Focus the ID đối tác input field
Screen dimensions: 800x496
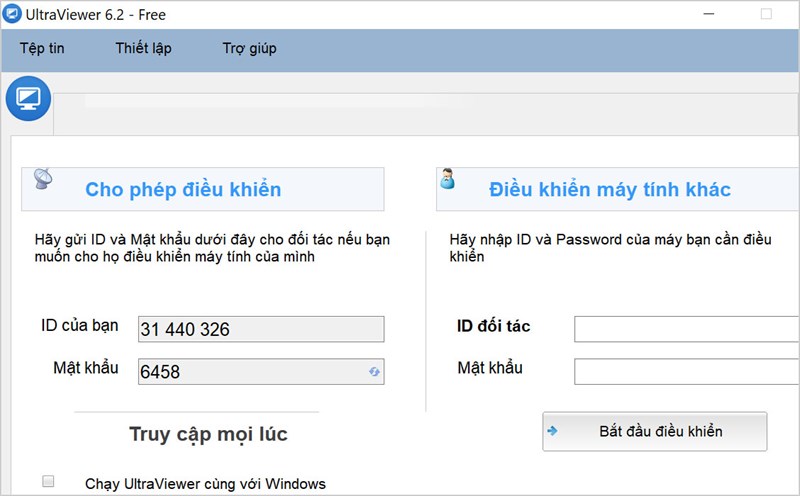tap(686, 328)
